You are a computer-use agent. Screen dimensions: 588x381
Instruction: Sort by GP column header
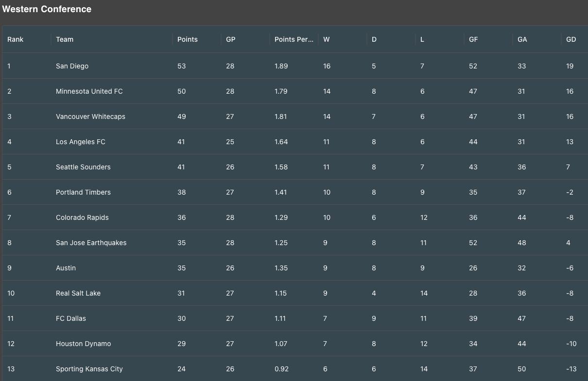[231, 39]
